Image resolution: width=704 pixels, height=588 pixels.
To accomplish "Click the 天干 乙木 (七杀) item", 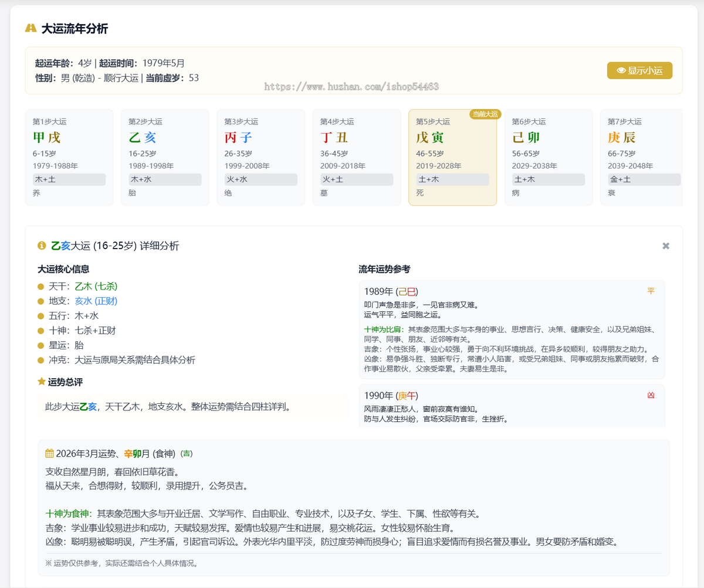I will coord(78,286).
